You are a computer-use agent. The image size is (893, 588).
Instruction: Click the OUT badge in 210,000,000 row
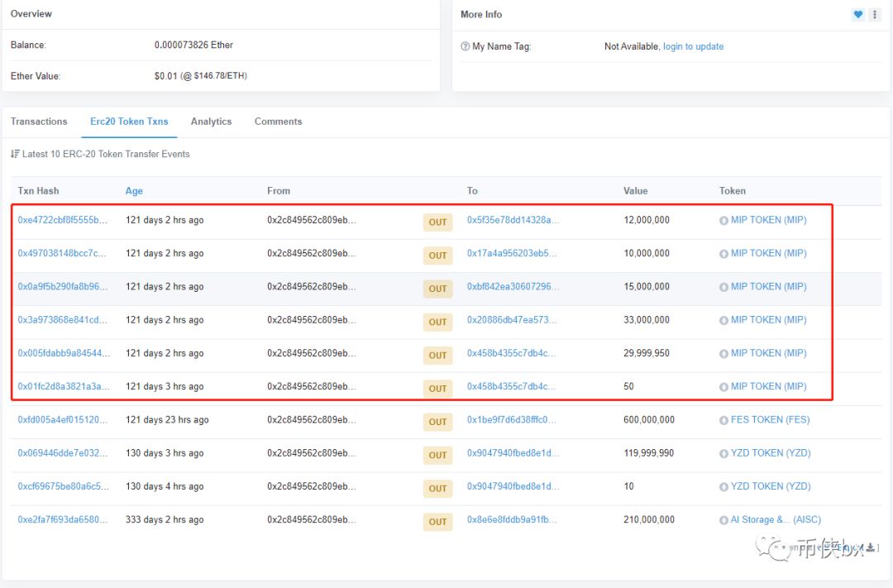pos(437,522)
